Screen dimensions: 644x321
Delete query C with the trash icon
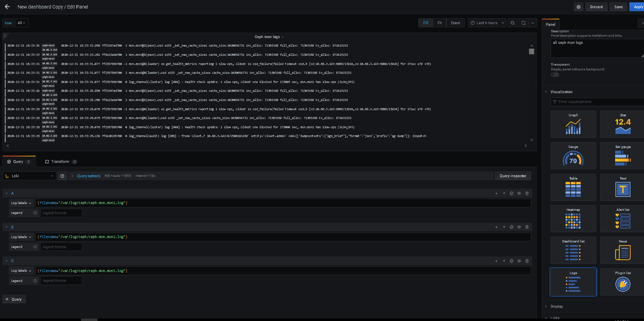click(527, 261)
